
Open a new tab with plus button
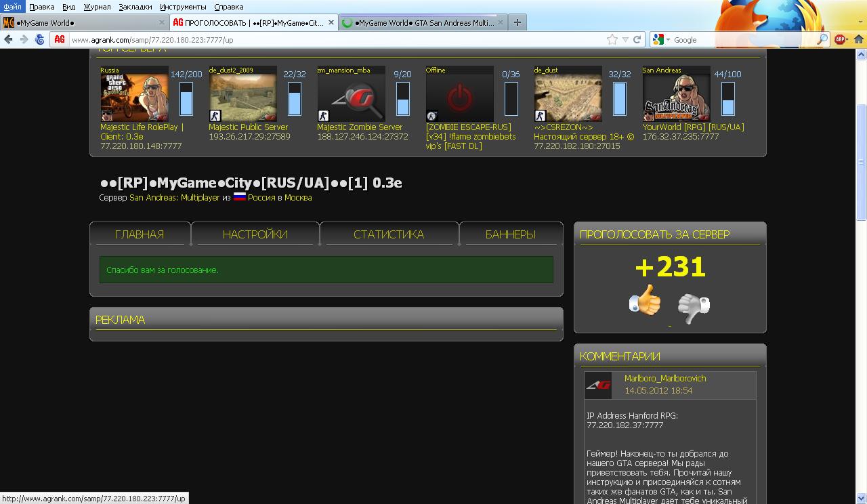[517, 22]
